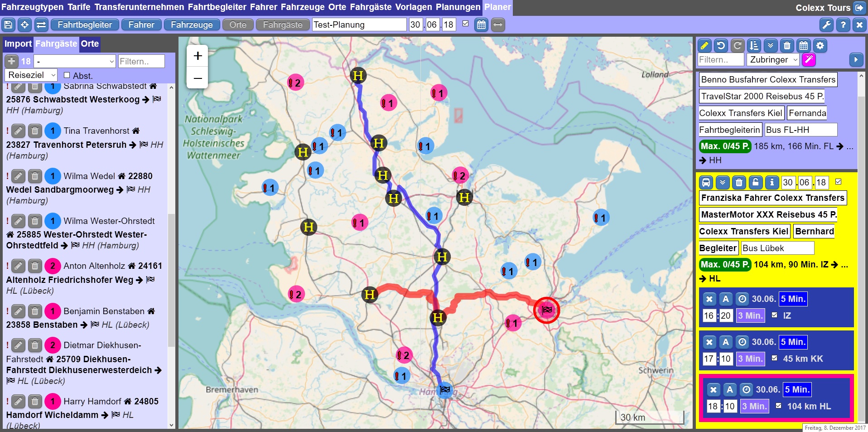Screen dimensions: 868x432
Task: Open the Reiseziel sort dropdown
Action: point(31,75)
